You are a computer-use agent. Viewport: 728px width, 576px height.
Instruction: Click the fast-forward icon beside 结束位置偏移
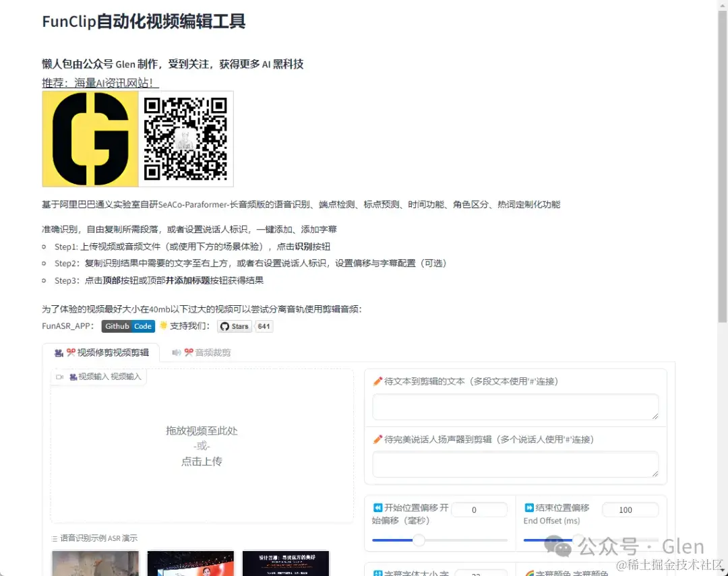(528, 507)
